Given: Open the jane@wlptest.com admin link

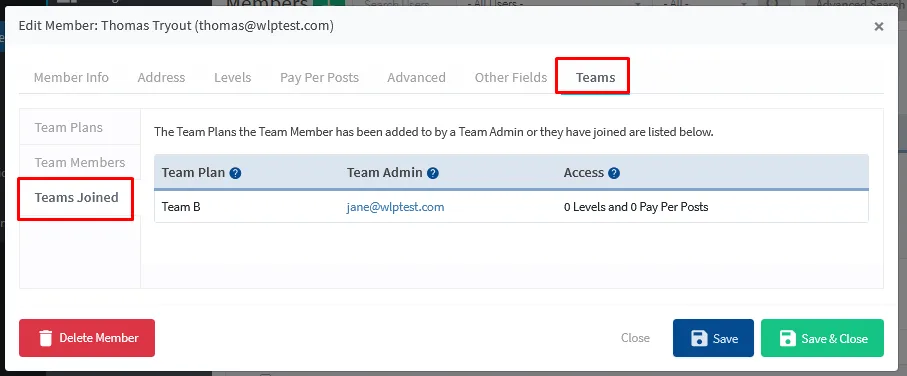Looking at the screenshot, I should (396, 207).
